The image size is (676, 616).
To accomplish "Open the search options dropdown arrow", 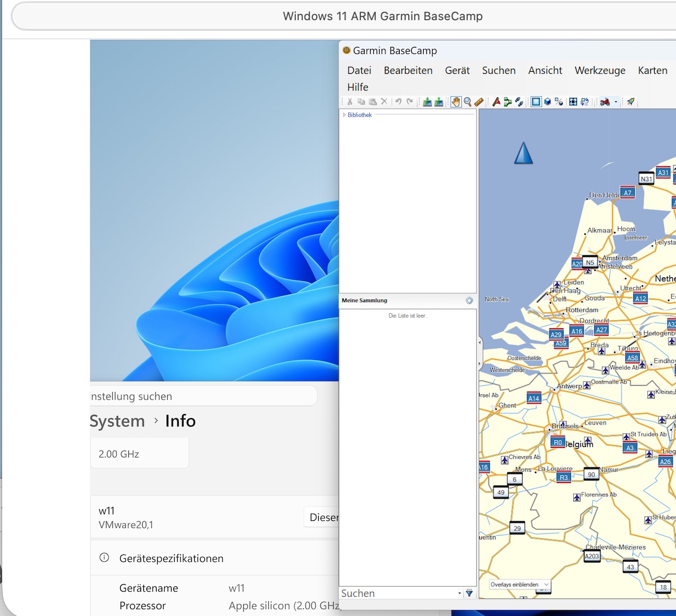I will [x=459, y=593].
